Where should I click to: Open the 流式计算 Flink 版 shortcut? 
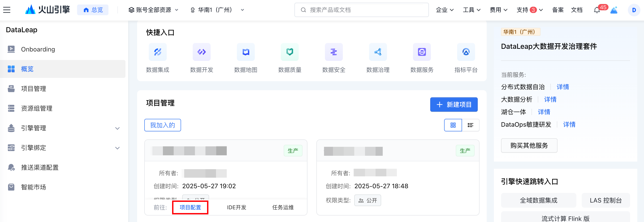(x=566, y=218)
